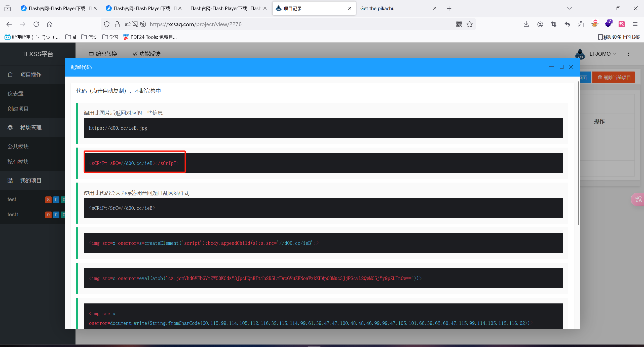Copy the img eval atob payload
Screen dimensions: 644x347
click(x=323, y=278)
